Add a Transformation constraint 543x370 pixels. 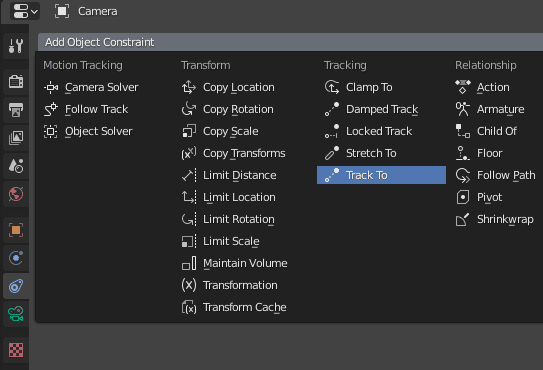coord(230,285)
